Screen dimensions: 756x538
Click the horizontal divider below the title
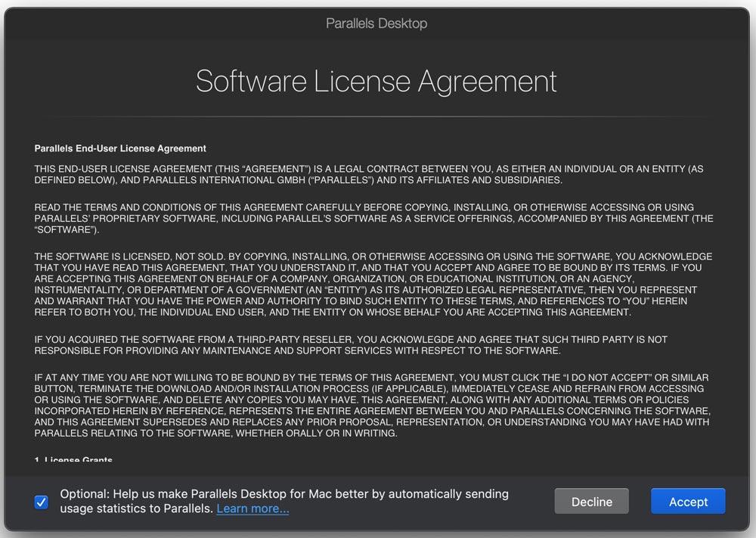click(376, 117)
